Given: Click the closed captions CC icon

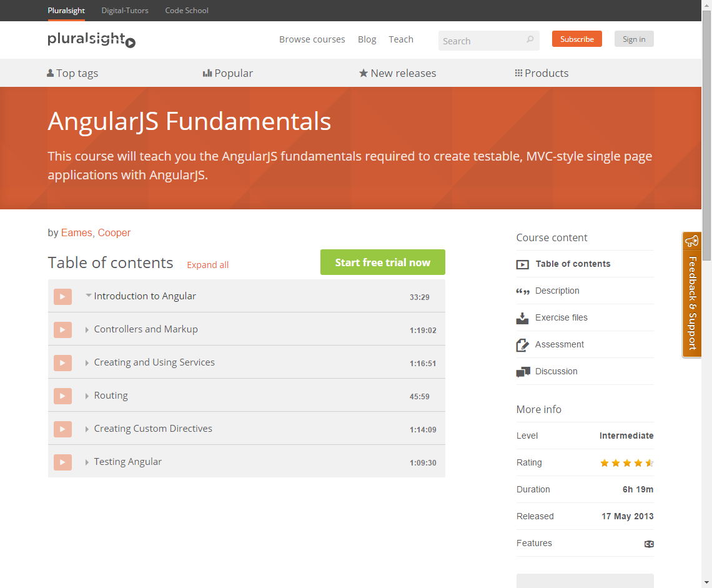Looking at the screenshot, I should [x=650, y=544].
